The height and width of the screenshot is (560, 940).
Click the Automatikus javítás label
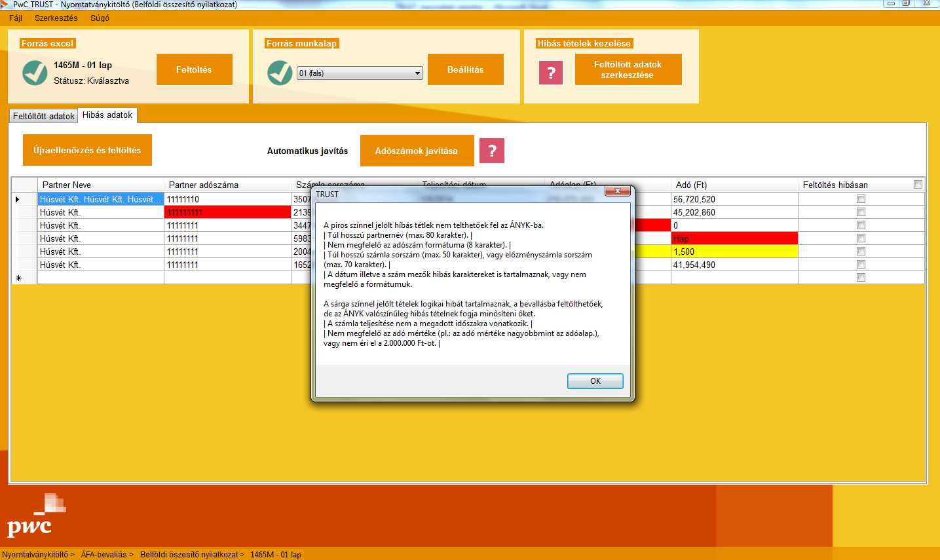pyautogui.click(x=307, y=151)
